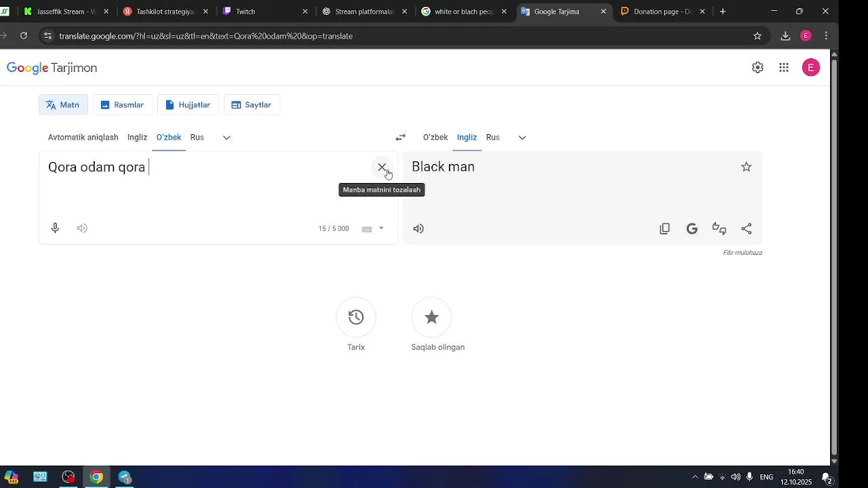
Task: Click the Fikr-mulohaza feedback link
Action: click(x=743, y=253)
